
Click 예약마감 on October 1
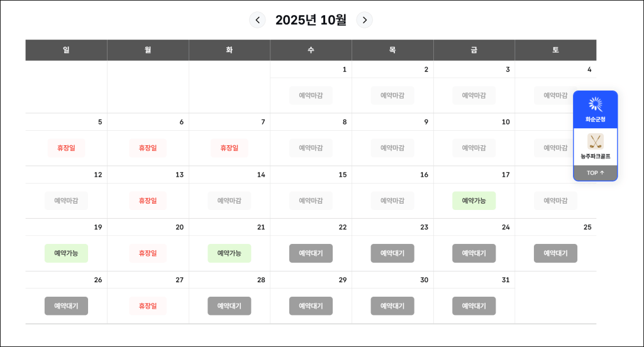[x=311, y=96]
